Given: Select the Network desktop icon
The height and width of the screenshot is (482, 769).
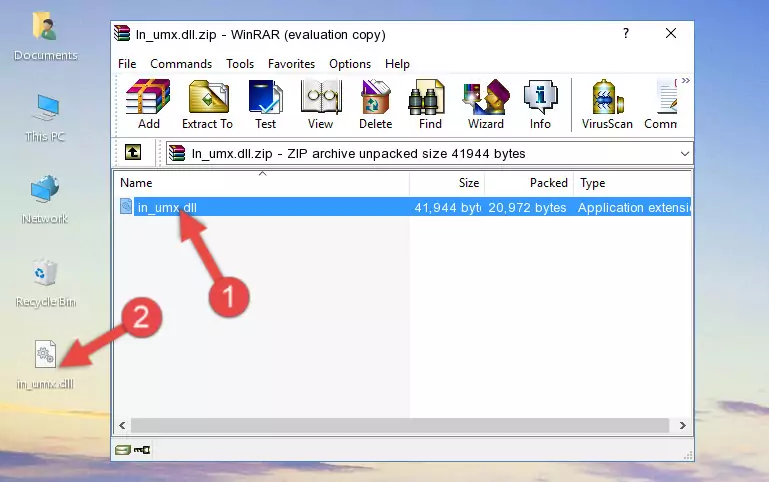Looking at the screenshot, I should pyautogui.click(x=45, y=200).
